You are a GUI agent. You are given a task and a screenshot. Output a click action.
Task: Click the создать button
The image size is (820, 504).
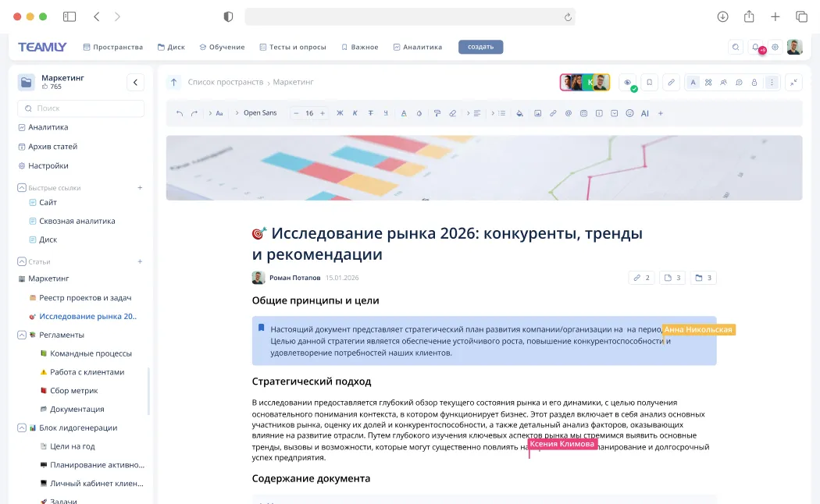tap(480, 47)
